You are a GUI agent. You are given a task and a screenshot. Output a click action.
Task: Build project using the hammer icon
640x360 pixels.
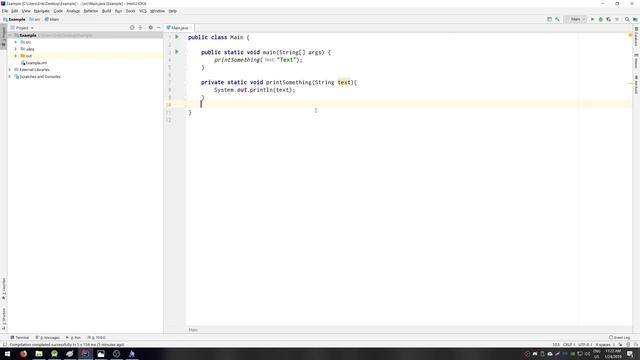pyautogui.click(x=558, y=19)
